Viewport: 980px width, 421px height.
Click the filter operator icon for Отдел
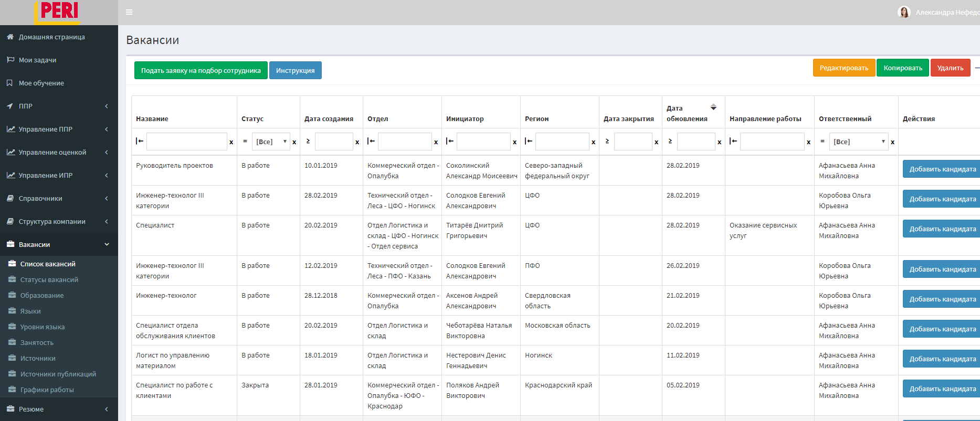tap(371, 141)
